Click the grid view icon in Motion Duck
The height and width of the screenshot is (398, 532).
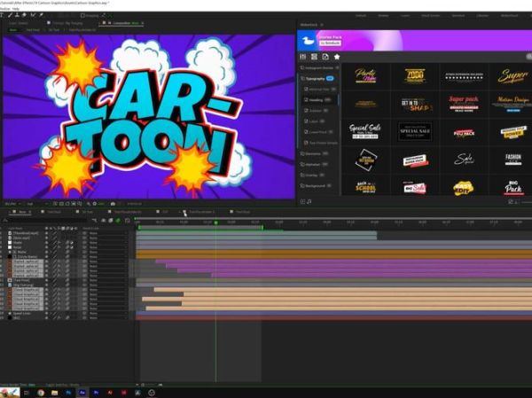point(315,57)
